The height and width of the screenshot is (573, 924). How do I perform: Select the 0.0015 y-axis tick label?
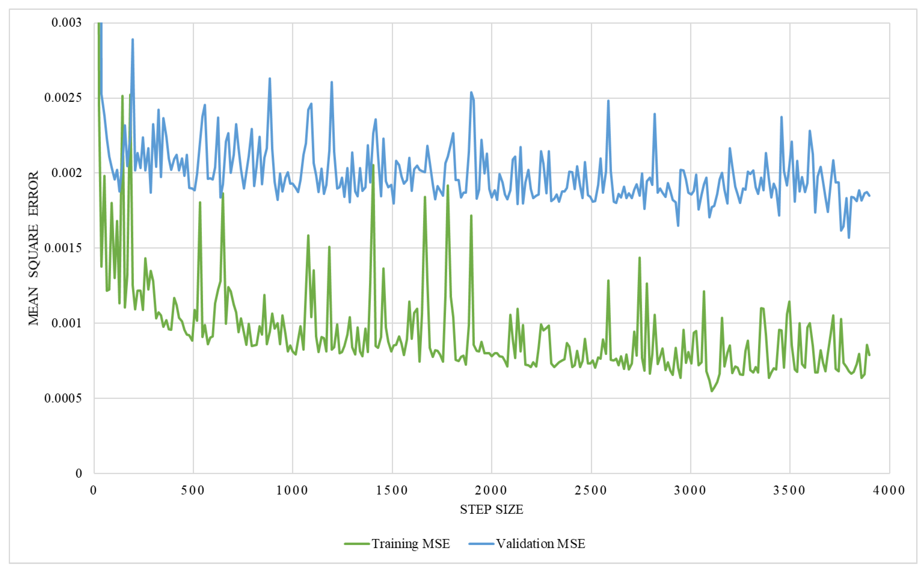63,248
